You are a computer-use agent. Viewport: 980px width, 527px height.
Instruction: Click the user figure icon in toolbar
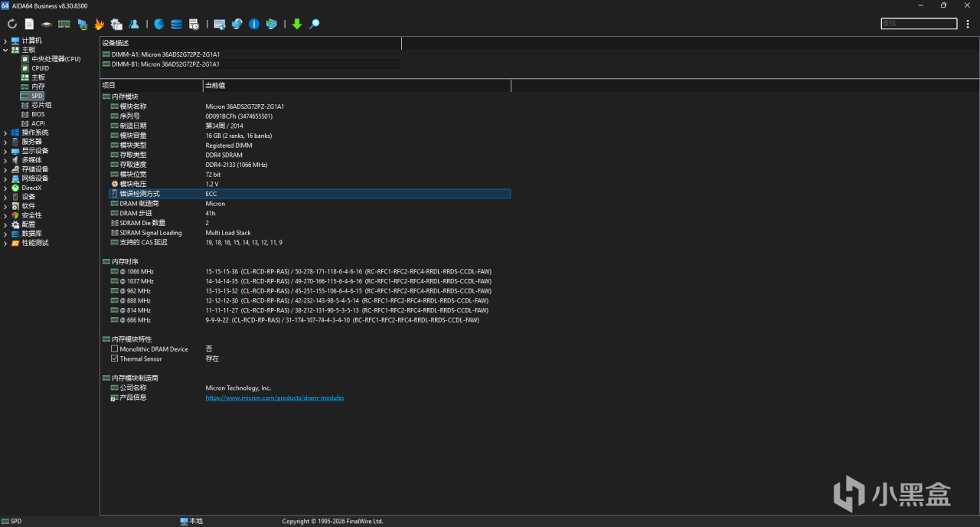click(134, 24)
